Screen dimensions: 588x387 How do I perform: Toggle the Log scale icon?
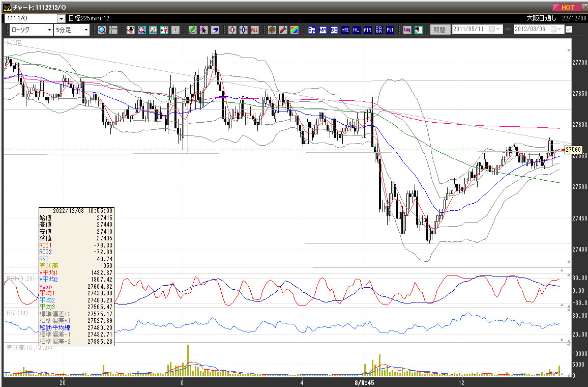tap(407, 30)
